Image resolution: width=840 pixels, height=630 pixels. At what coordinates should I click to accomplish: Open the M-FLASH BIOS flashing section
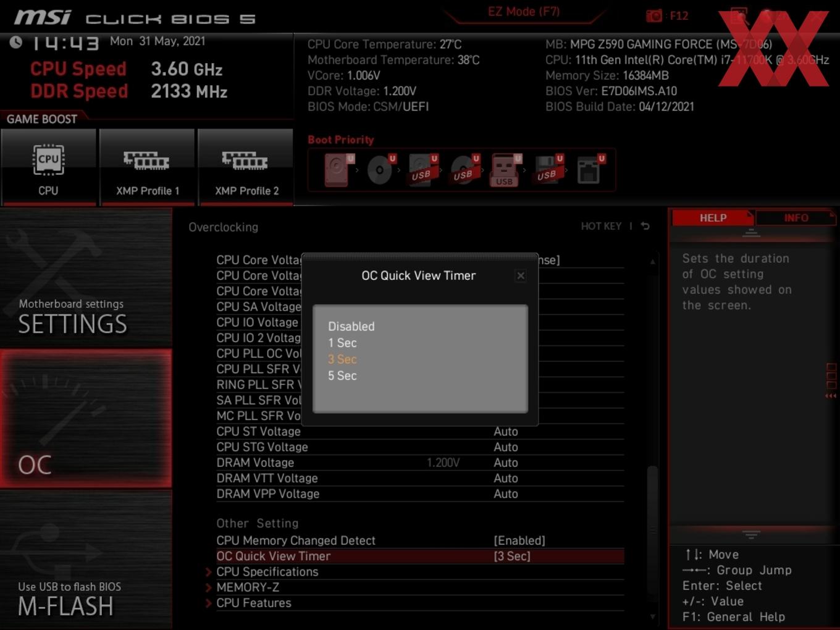click(x=86, y=560)
